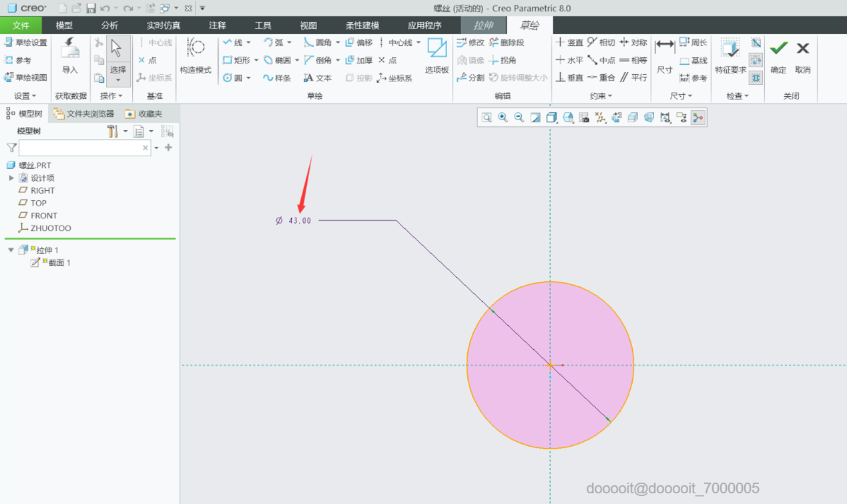Switch to the 模型 ribbon tab

64,25
